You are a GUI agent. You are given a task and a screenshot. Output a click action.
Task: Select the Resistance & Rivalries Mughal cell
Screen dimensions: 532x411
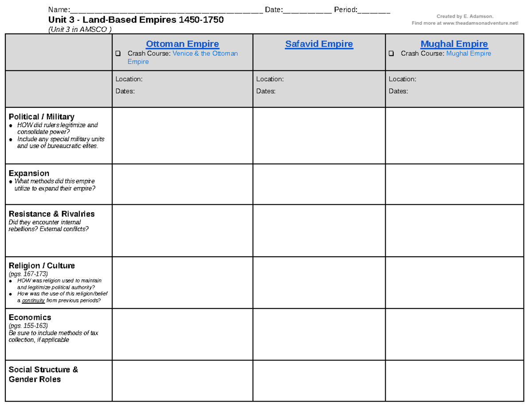454,230
